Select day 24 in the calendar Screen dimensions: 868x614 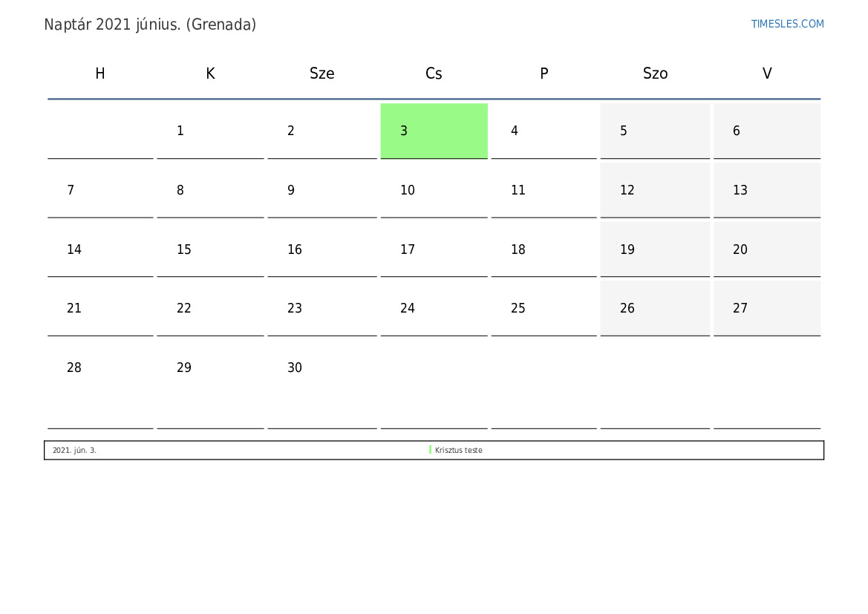coord(434,308)
